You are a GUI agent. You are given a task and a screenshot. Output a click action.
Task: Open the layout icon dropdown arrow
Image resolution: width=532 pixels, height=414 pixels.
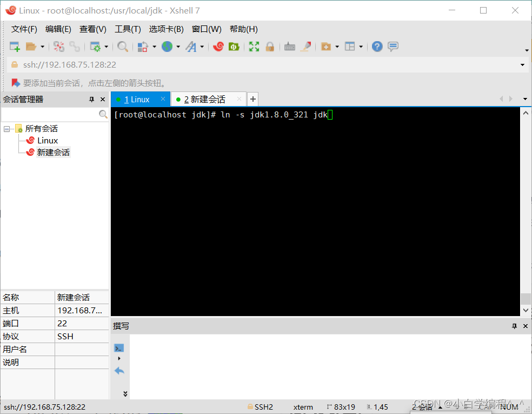click(361, 47)
